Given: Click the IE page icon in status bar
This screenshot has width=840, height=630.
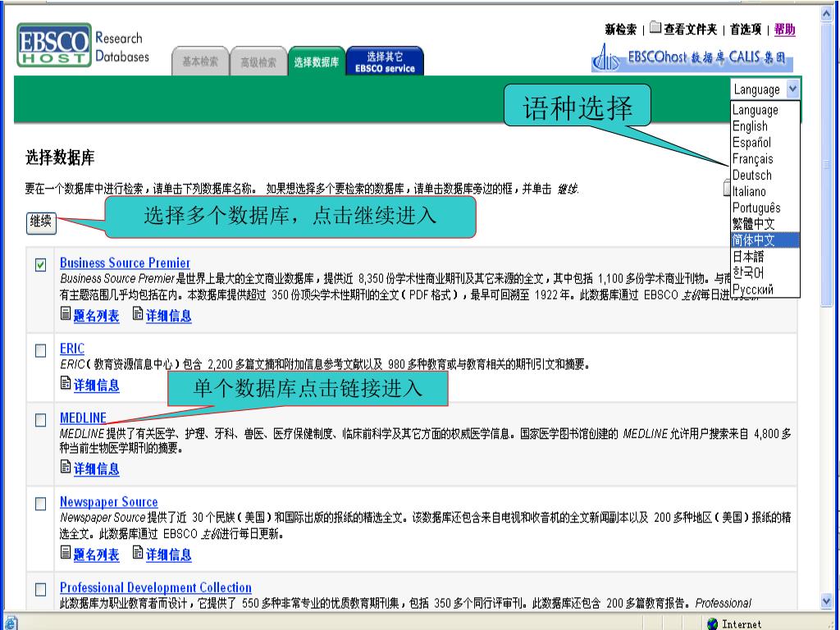Looking at the screenshot, I should [x=10, y=623].
